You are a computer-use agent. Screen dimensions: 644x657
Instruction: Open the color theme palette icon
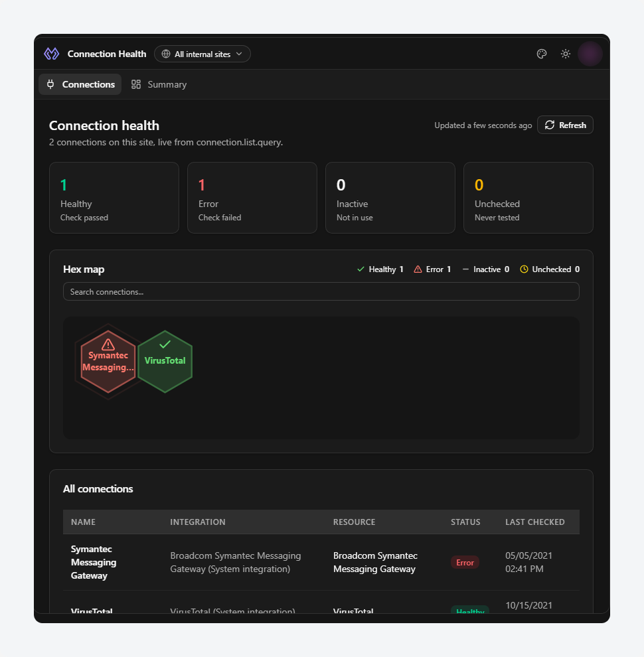[x=542, y=54]
